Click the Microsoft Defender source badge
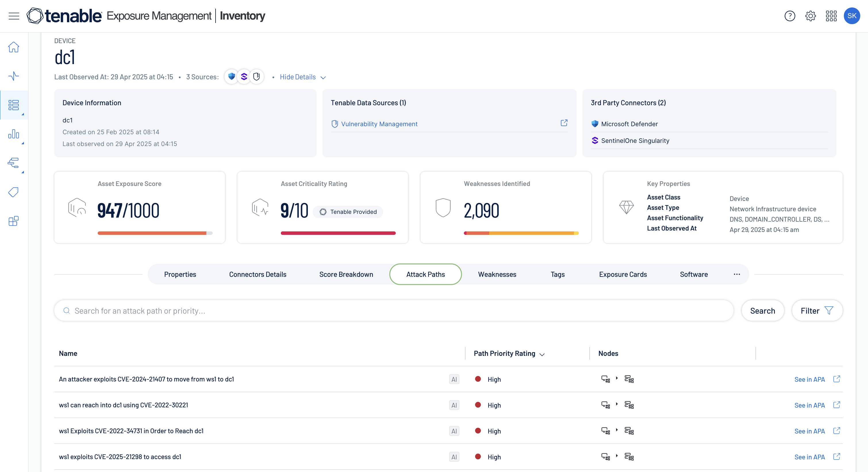Image resolution: width=868 pixels, height=472 pixels. pyautogui.click(x=231, y=77)
